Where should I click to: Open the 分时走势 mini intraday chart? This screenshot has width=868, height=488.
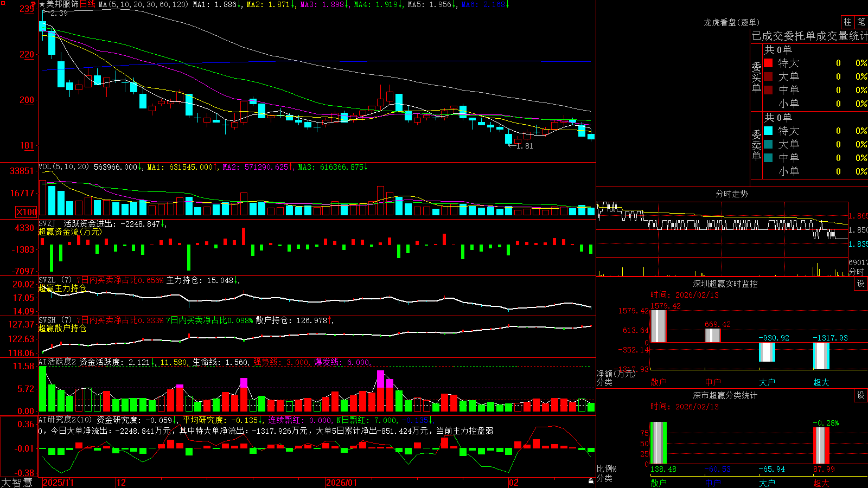[x=722, y=239]
